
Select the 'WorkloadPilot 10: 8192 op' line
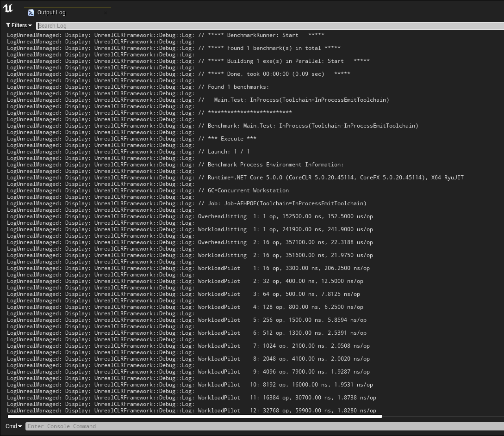pos(190,385)
